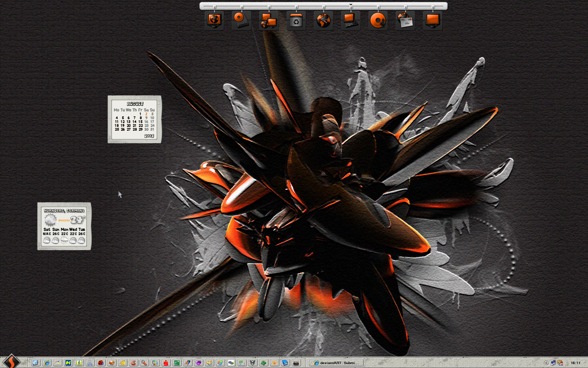This screenshot has height=368, width=588.
Task: Click the Tue forecast day label
Action: tap(82, 229)
